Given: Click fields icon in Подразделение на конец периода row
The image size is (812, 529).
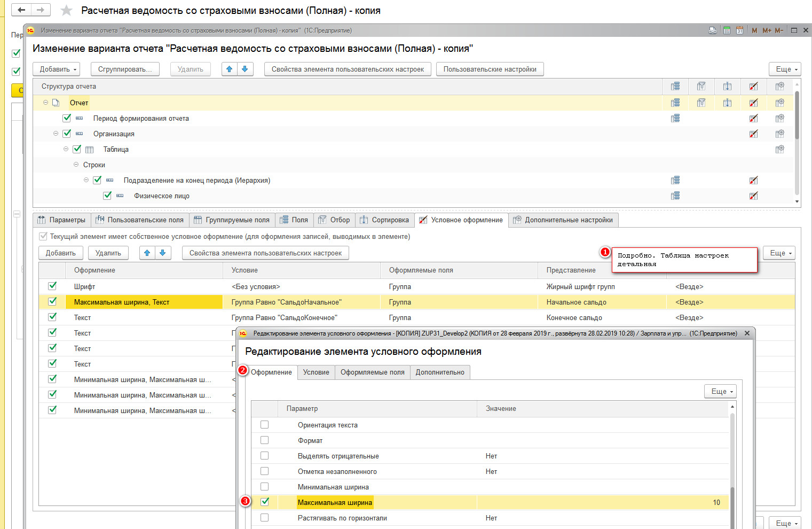Looking at the screenshot, I should 675,180.
